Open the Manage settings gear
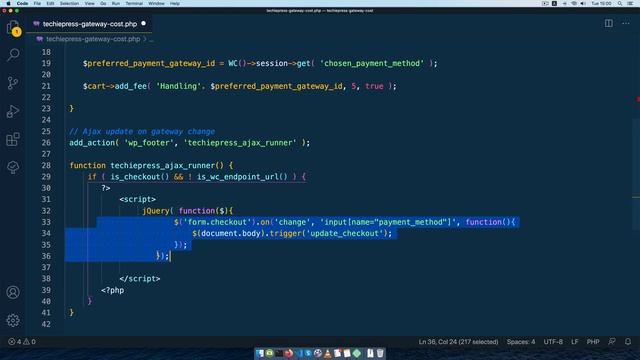Image resolution: width=640 pixels, height=360 pixels. (x=13, y=320)
